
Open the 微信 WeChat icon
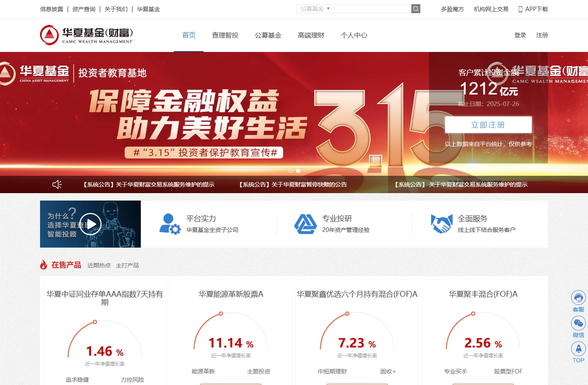[579, 323]
